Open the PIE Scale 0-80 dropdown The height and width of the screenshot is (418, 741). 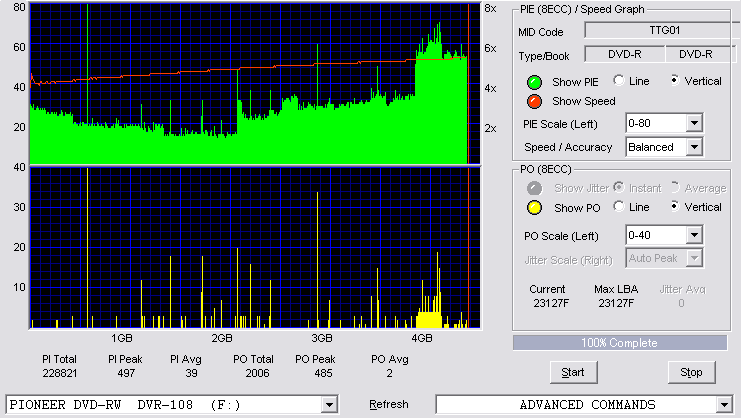pyautogui.click(x=694, y=123)
